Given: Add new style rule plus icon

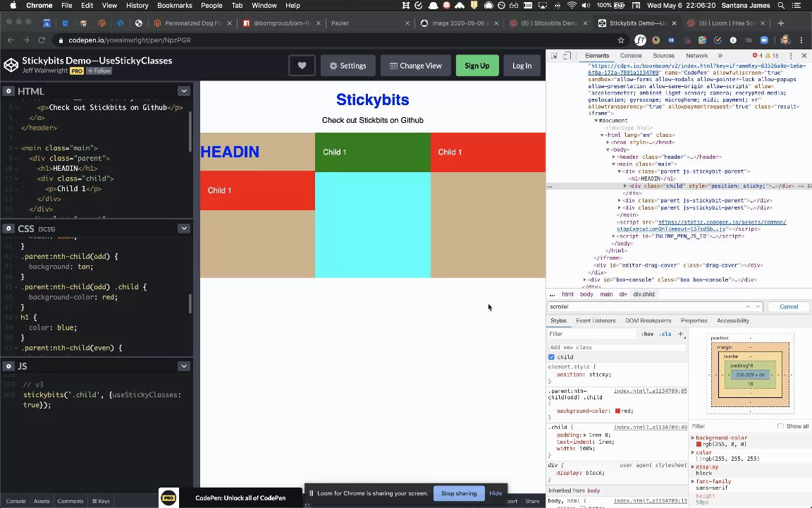Looking at the screenshot, I should [x=680, y=334].
